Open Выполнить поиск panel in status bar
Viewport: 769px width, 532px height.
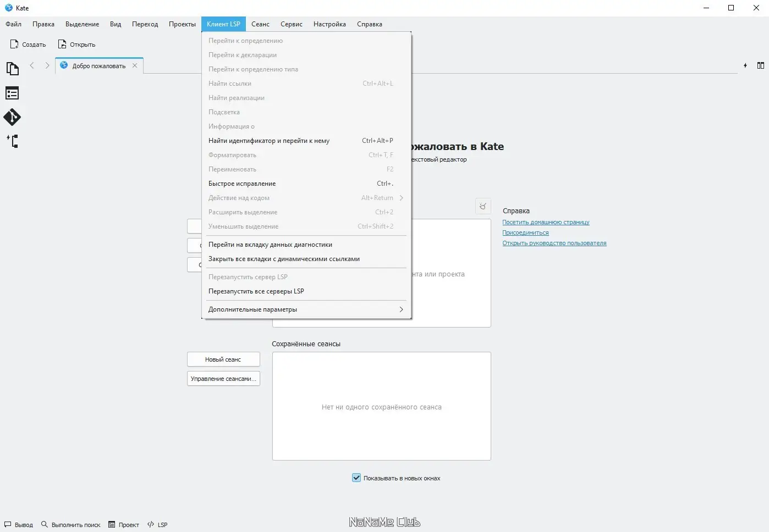(x=71, y=525)
